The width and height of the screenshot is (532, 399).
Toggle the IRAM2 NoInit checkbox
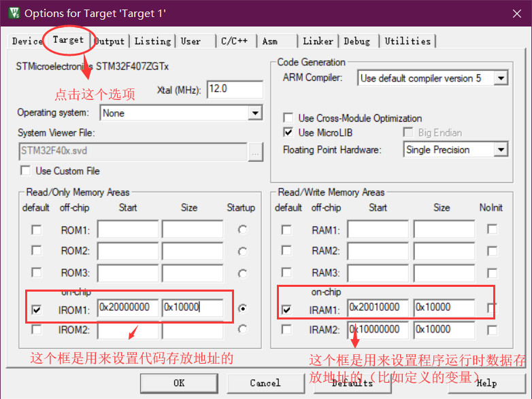coord(492,330)
